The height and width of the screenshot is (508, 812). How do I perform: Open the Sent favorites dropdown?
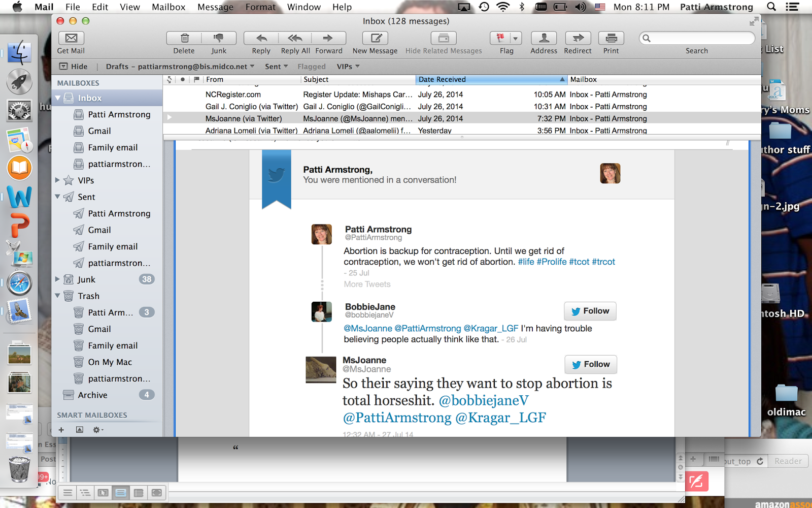point(277,67)
